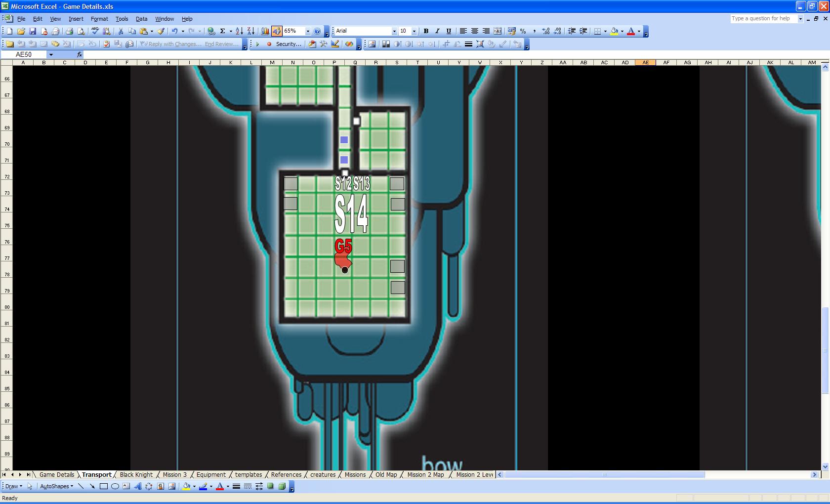Image resolution: width=830 pixels, height=504 pixels.
Task: Switch to the creatures sheet tab
Action: pos(323,475)
